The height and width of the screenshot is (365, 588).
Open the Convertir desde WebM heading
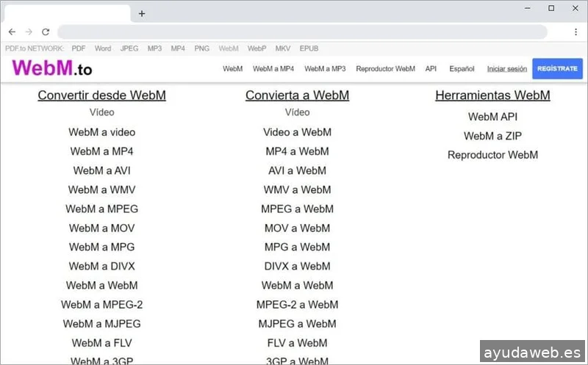[101, 95]
